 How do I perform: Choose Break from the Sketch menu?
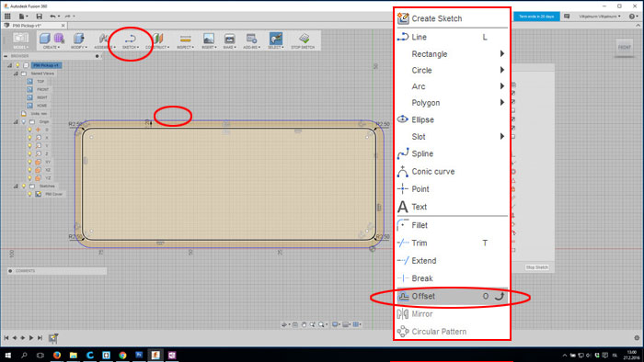click(x=452, y=278)
